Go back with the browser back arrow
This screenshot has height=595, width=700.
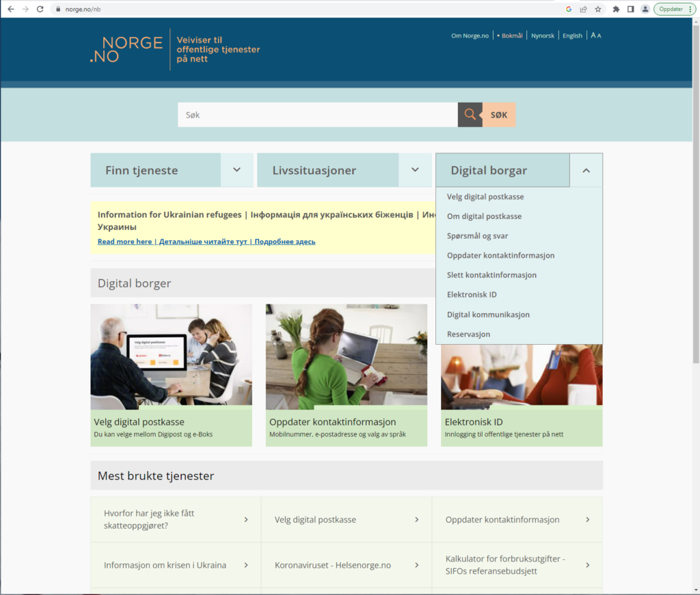tap(10, 9)
